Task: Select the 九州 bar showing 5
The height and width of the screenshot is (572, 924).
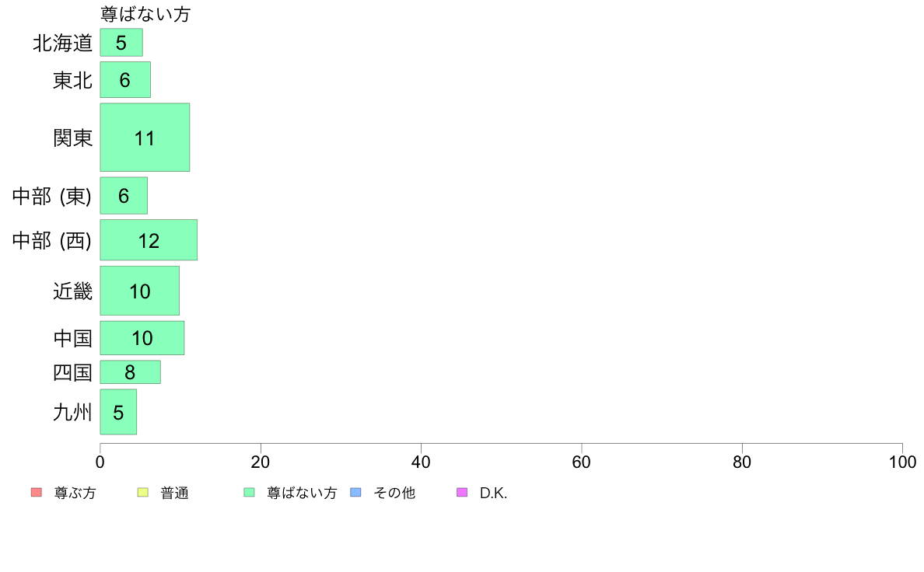Action: (x=118, y=412)
